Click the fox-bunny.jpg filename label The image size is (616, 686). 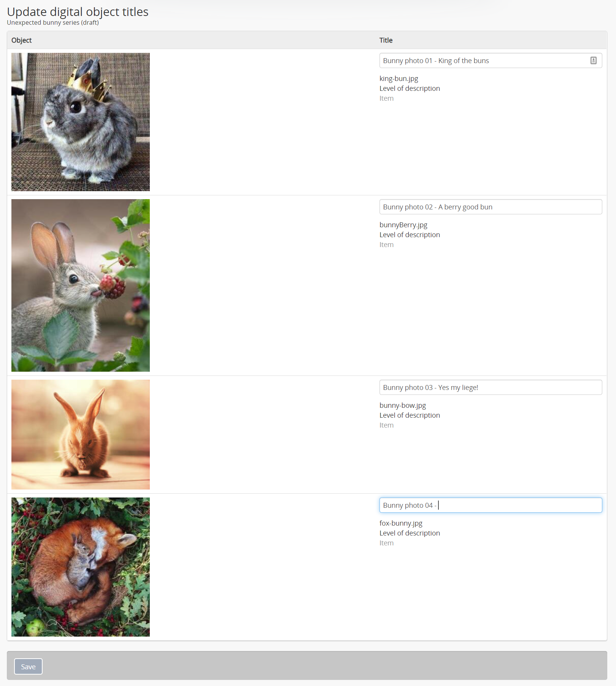click(401, 523)
